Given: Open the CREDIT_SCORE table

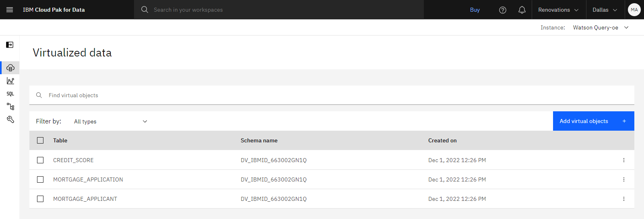Looking at the screenshot, I should (x=73, y=160).
